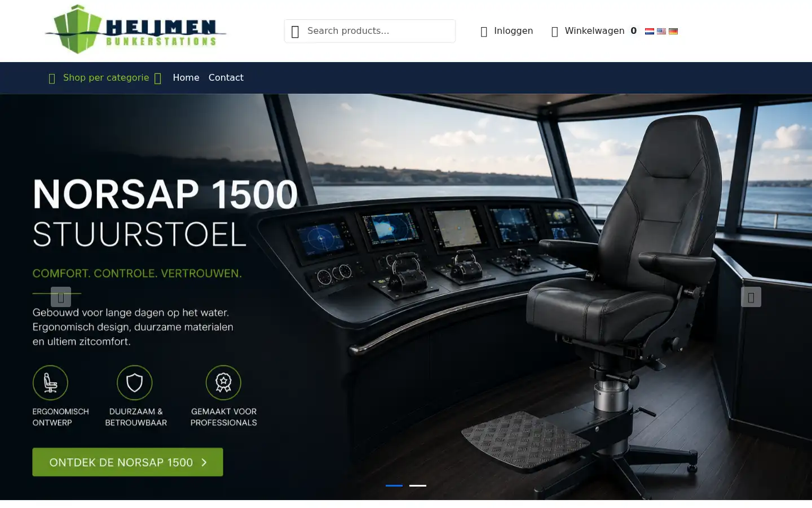Switch language with the US flag
The width and height of the screenshot is (812, 508).
pos(661,31)
